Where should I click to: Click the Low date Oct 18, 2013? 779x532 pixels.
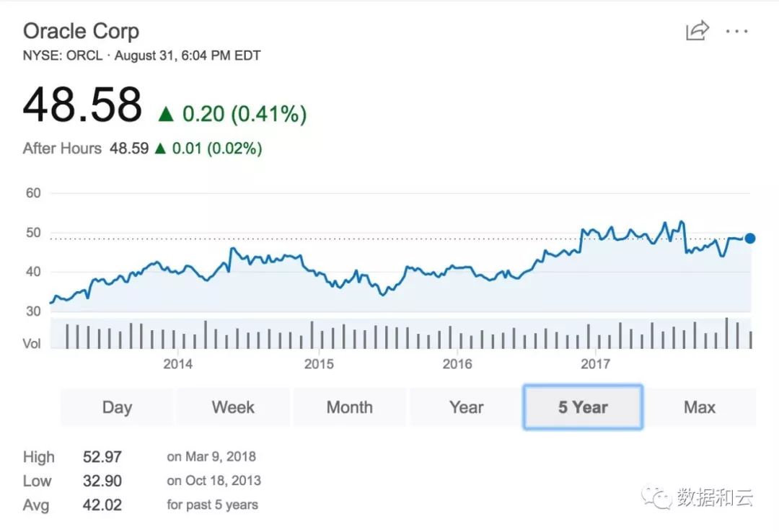[x=214, y=481]
